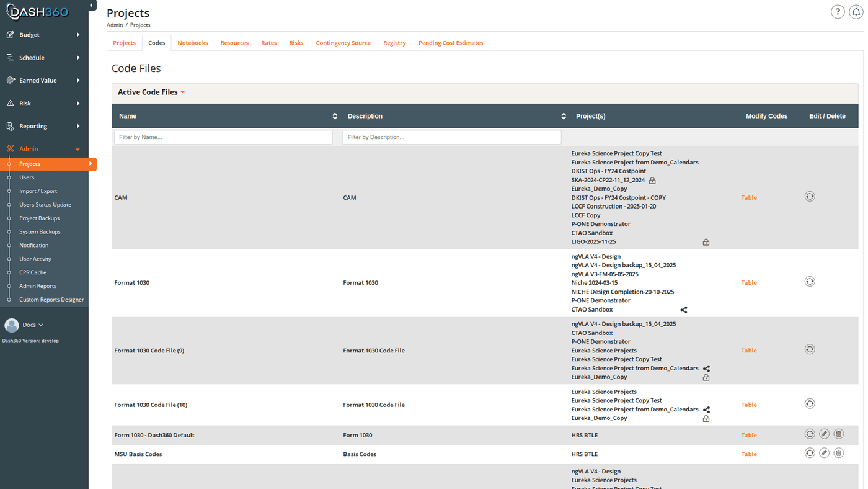Click the lock icon beside SKA-2024-CP22-11_12_2024
The width and height of the screenshot is (868, 489).
coord(652,181)
